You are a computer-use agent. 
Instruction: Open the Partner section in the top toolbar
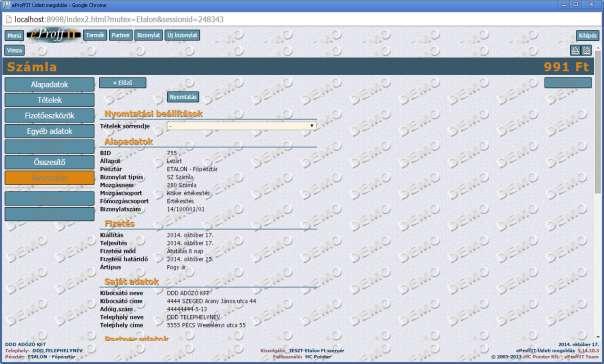click(121, 35)
